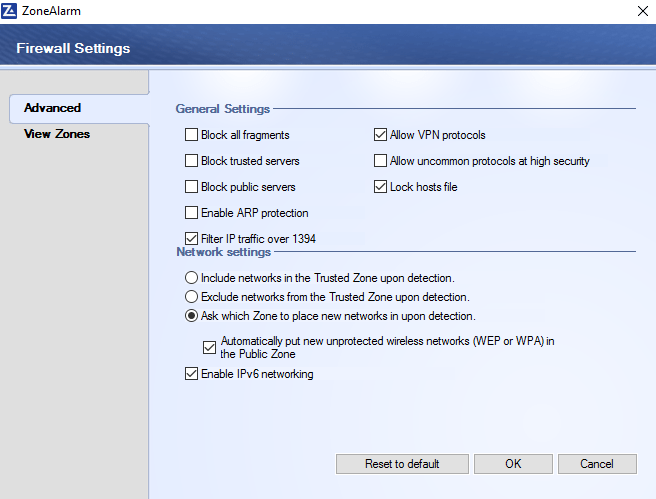This screenshot has width=656, height=499.
Task: Toggle automatic unprotected wireless networks checkbox
Action: pyautogui.click(x=209, y=347)
